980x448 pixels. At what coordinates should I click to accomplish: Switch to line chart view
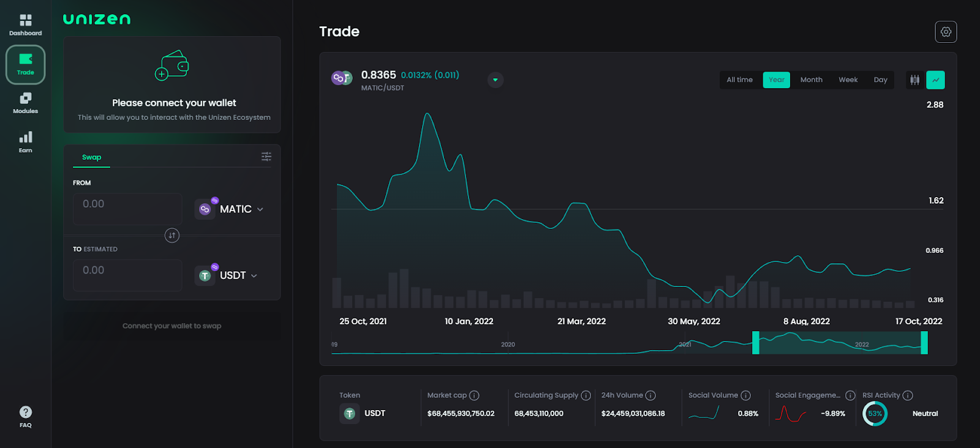(x=935, y=80)
